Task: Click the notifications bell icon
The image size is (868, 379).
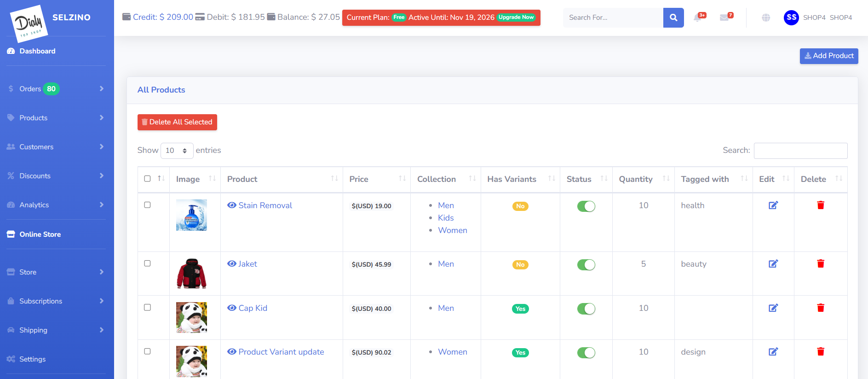Action: 698,18
